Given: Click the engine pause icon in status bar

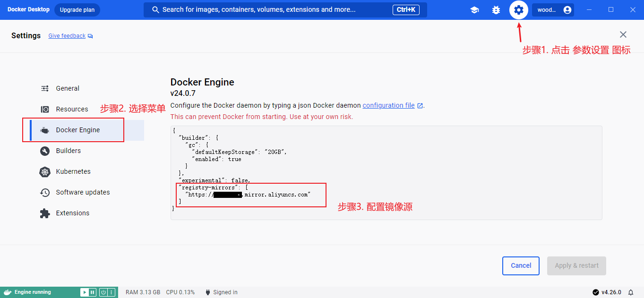Looking at the screenshot, I should tap(92, 292).
